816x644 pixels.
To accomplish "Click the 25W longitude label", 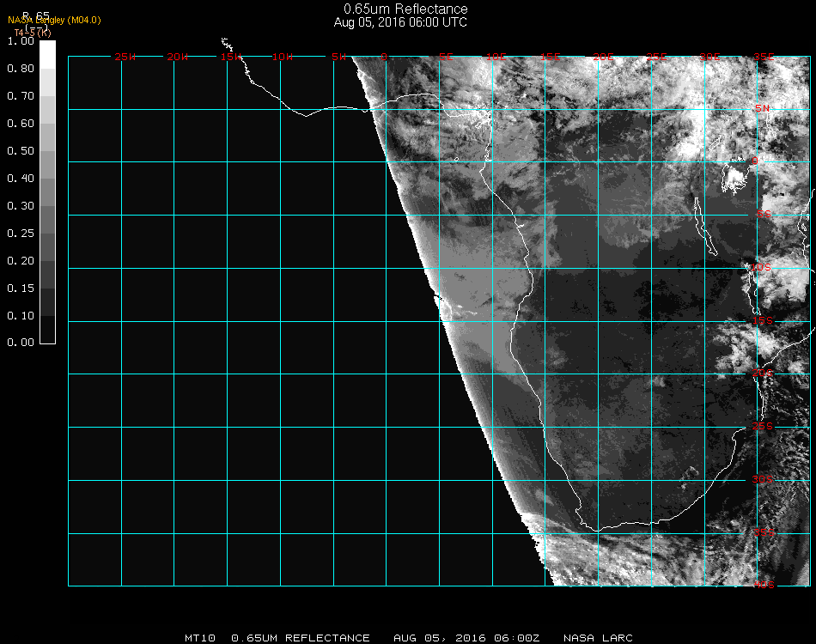I will click(x=125, y=58).
